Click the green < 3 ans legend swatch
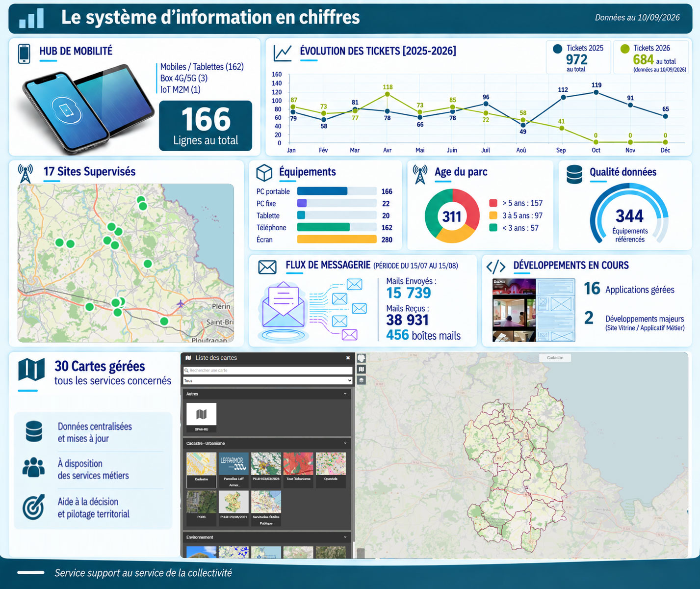This screenshot has height=589, width=700. 493,228
